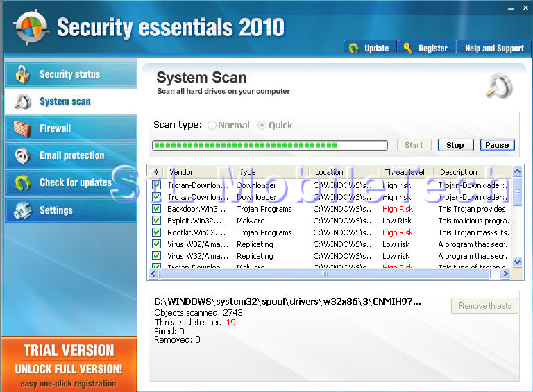Click the Check for updates arrow icon
The image size is (533, 392).
[x=22, y=182]
